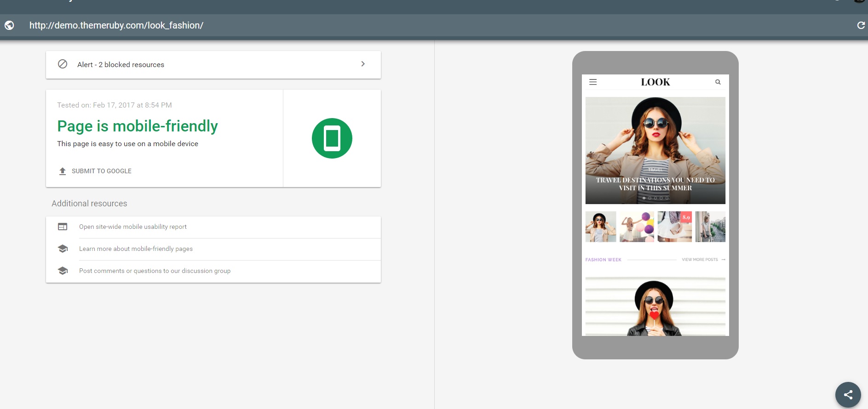Viewport: 868px width, 409px height.
Task: Open the share floating button
Action: (x=848, y=394)
